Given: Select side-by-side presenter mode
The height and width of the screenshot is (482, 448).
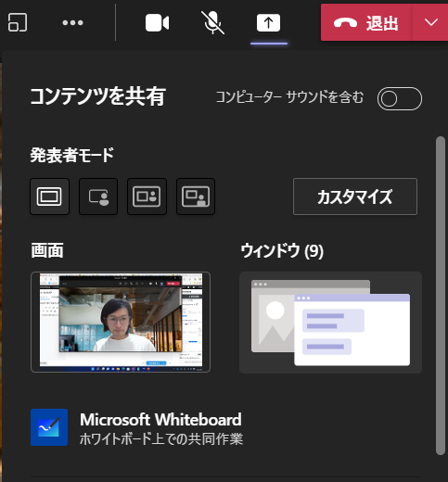Looking at the screenshot, I should pos(147,197).
